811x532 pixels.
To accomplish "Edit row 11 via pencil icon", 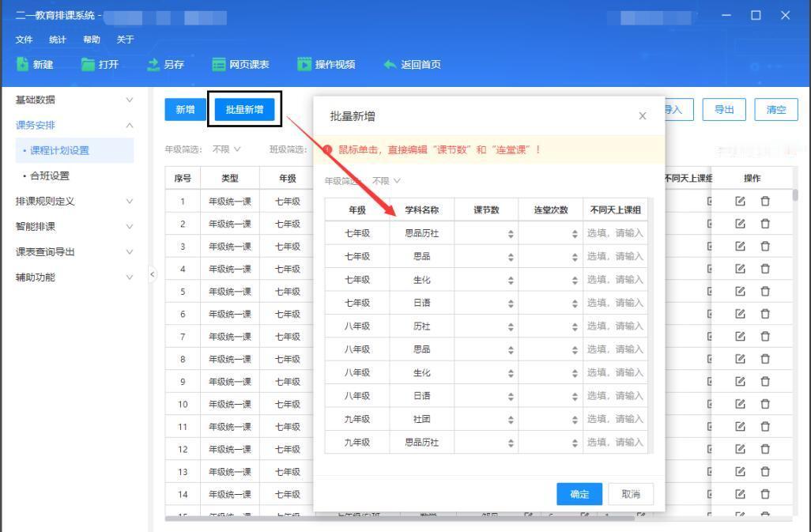I will (x=740, y=427).
